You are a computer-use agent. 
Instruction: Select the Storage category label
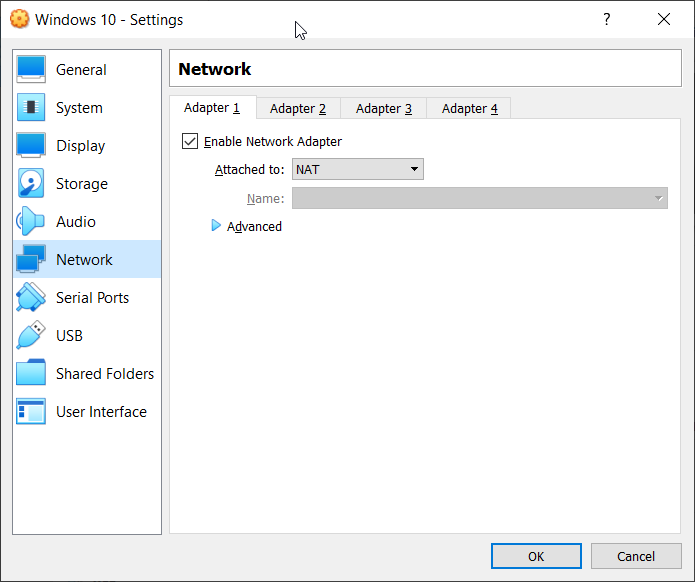click(x=82, y=184)
